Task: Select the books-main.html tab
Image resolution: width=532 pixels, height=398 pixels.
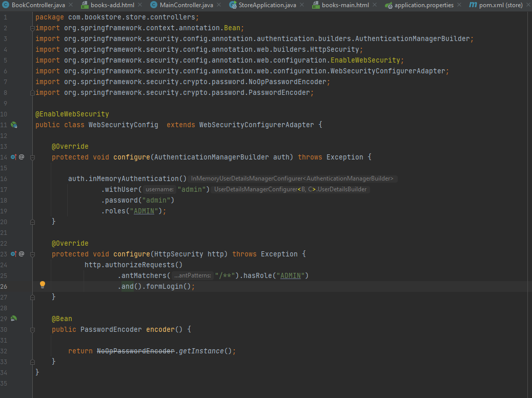Action: [x=345, y=5]
